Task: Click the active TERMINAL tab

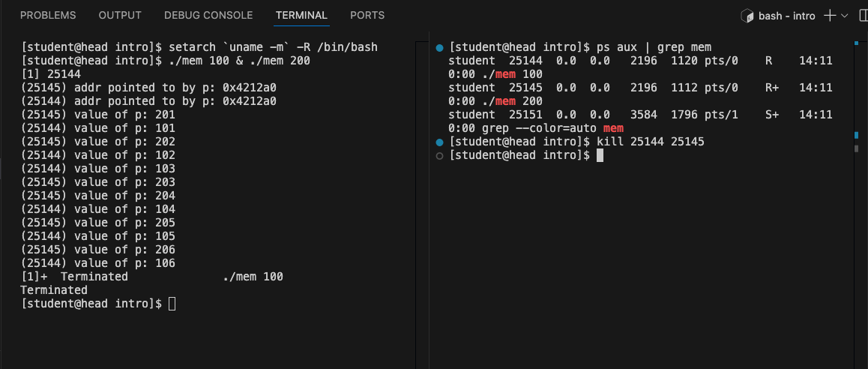Action: [x=301, y=15]
